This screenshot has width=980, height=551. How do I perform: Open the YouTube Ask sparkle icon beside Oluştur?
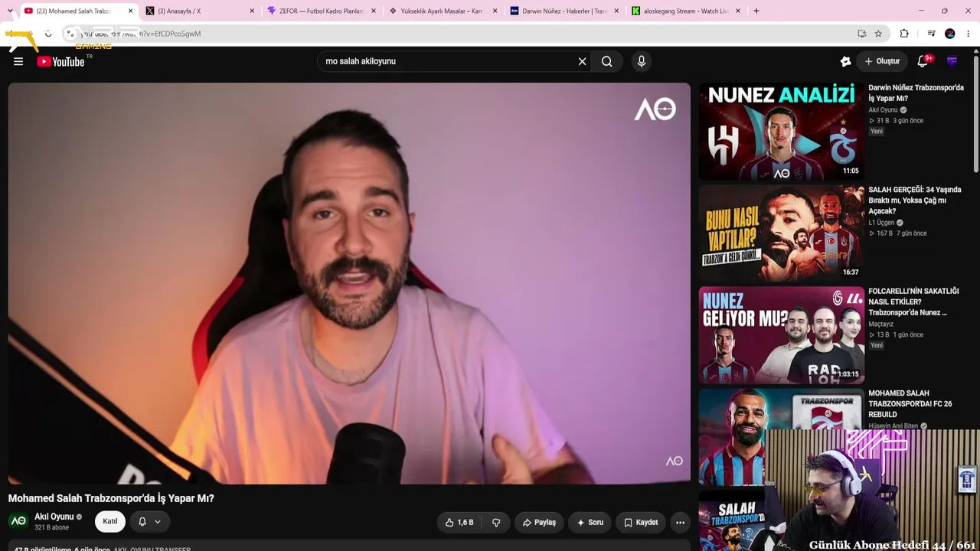point(845,61)
